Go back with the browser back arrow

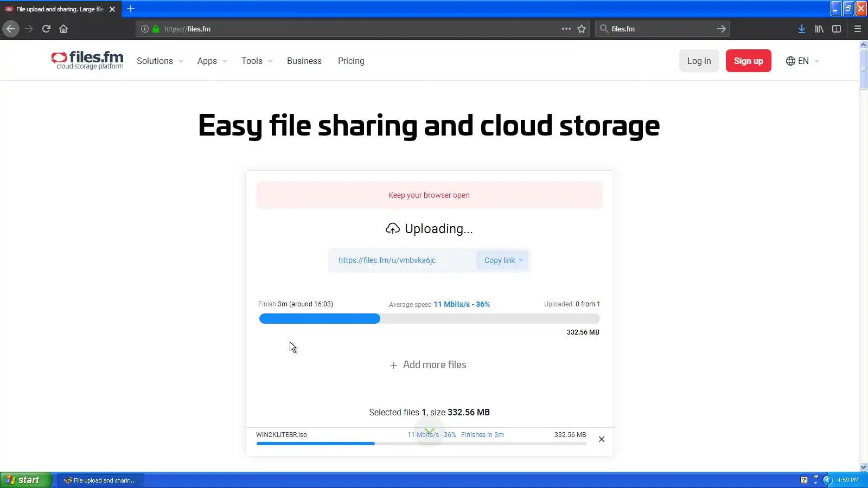click(x=11, y=29)
